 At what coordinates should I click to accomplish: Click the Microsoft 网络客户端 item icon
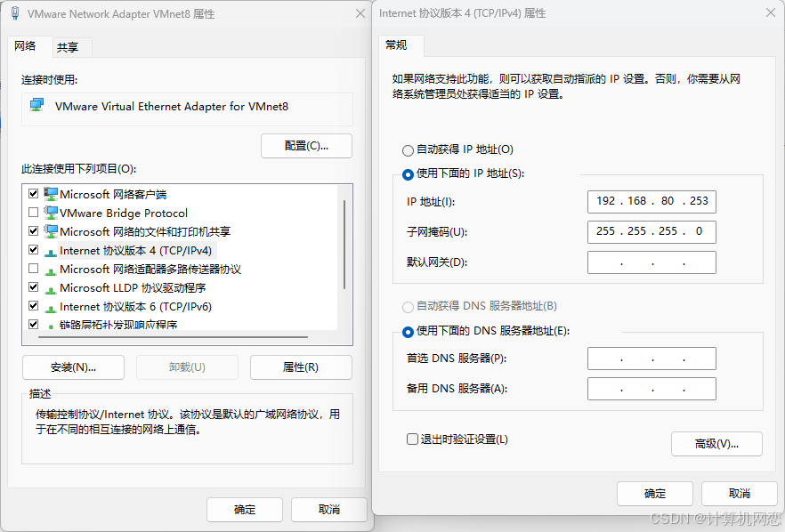tap(51, 194)
